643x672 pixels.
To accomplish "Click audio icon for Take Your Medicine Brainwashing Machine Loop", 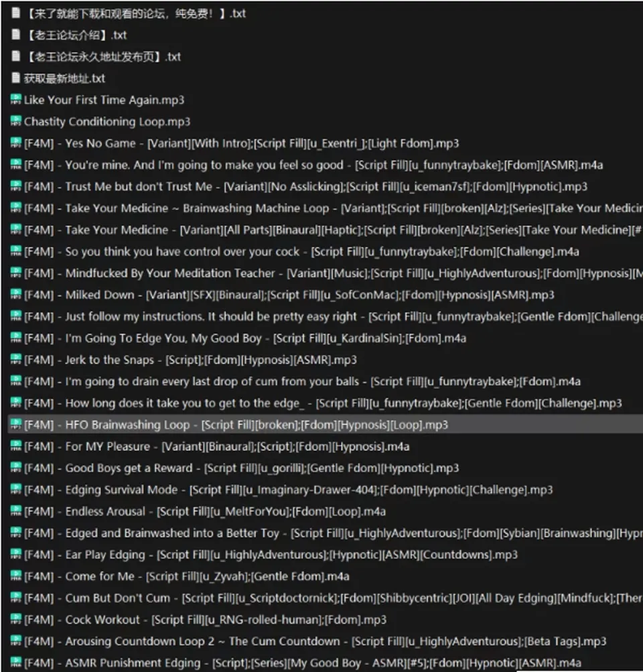I will coord(16,208).
